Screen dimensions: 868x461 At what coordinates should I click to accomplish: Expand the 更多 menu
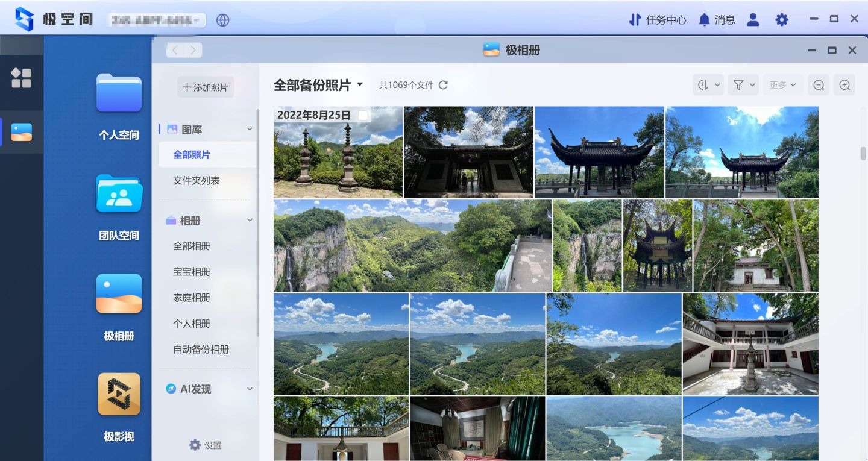pyautogui.click(x=782, y=84)
